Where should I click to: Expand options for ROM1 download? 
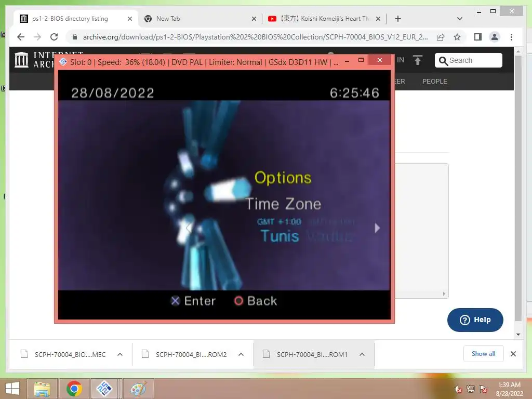pos(362,354)
